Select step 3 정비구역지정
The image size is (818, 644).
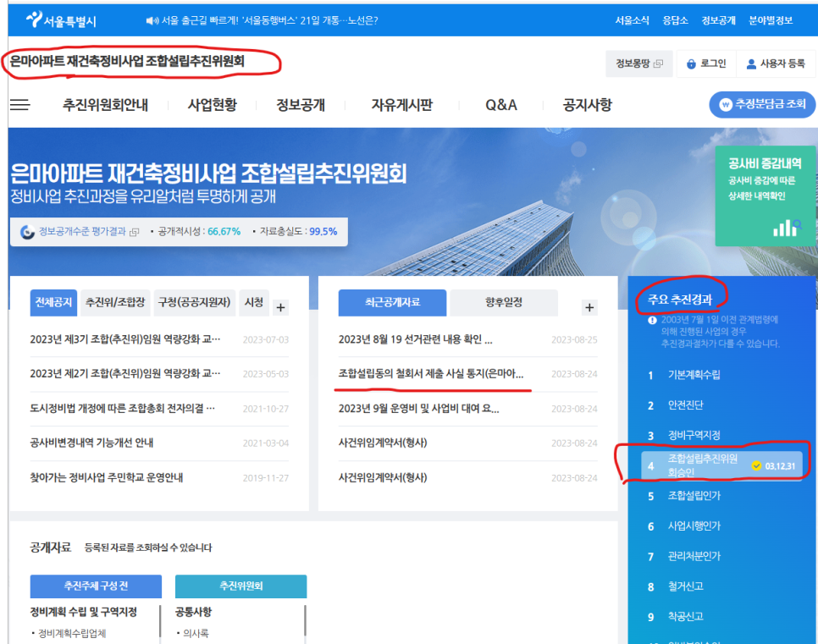coord(694,436)
